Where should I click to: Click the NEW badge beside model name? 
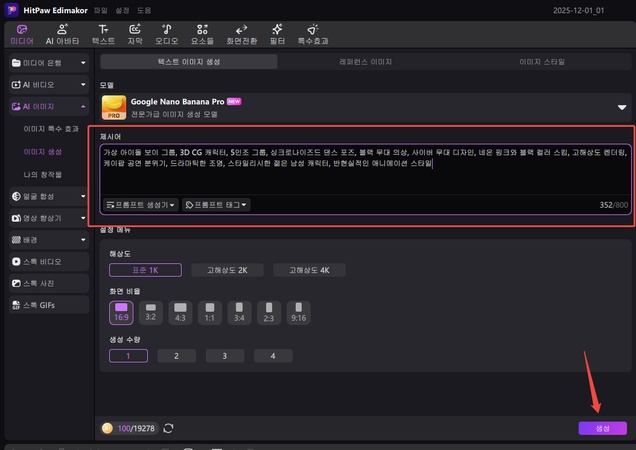[x=234, y=101]
